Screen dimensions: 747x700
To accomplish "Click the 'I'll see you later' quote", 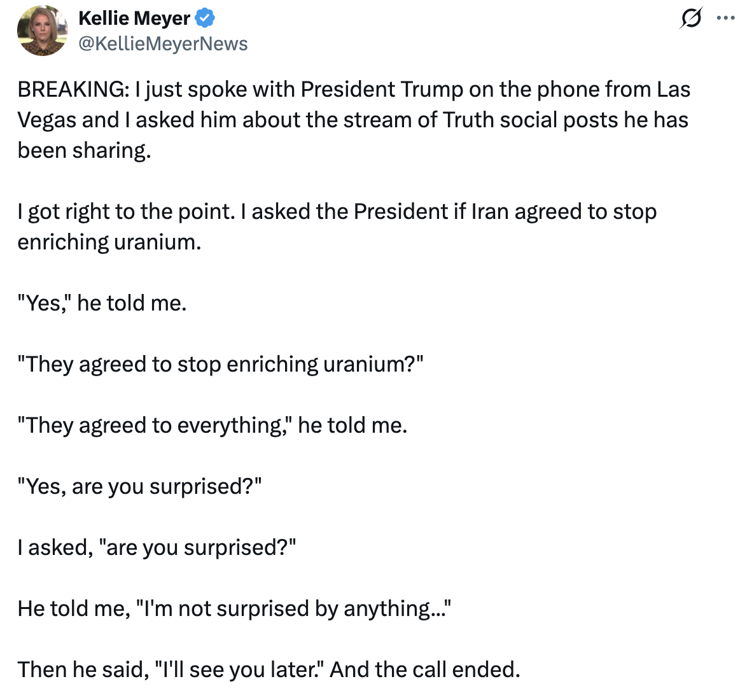I will [239, 669].
